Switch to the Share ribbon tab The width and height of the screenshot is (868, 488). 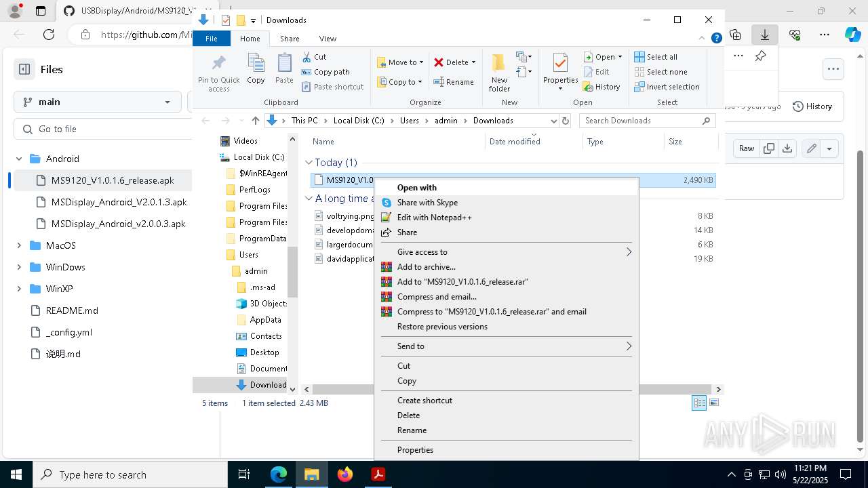(x=290, y=39)
